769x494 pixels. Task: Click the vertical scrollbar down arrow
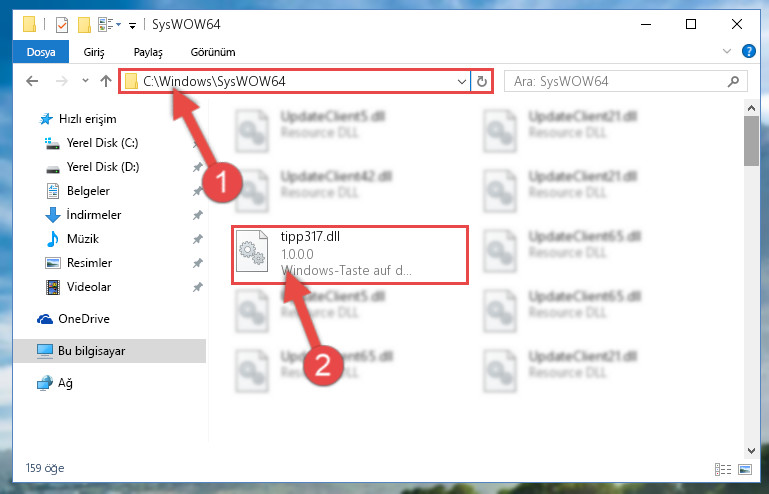point(751,450)
